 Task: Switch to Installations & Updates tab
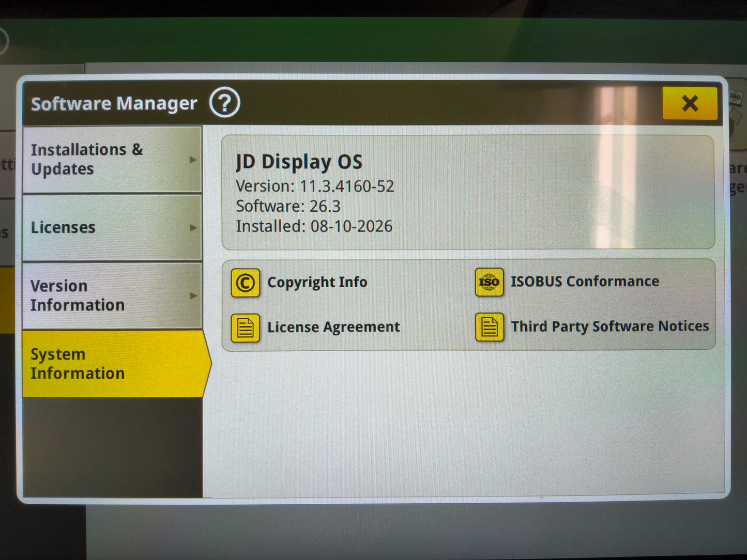pyautogui.click(x=112, y=160)
